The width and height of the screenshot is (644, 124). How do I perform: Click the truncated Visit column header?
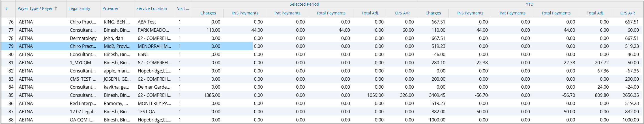coord(183,8)
